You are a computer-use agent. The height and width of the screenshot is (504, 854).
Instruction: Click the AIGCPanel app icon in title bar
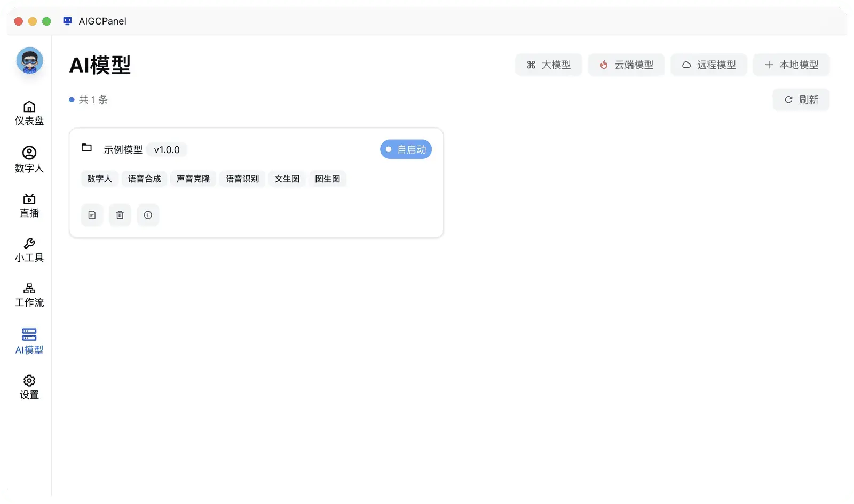(x=67, y=21)
